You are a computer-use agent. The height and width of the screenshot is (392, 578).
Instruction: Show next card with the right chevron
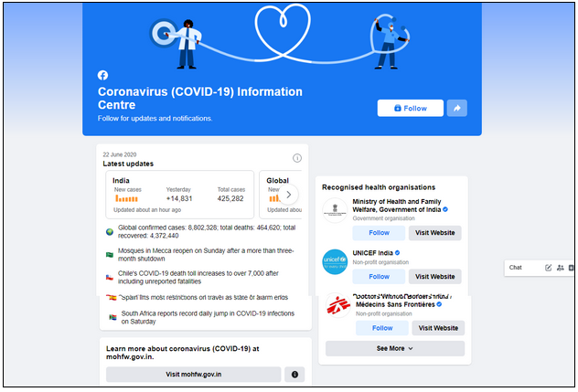click(x=289, y=195)
